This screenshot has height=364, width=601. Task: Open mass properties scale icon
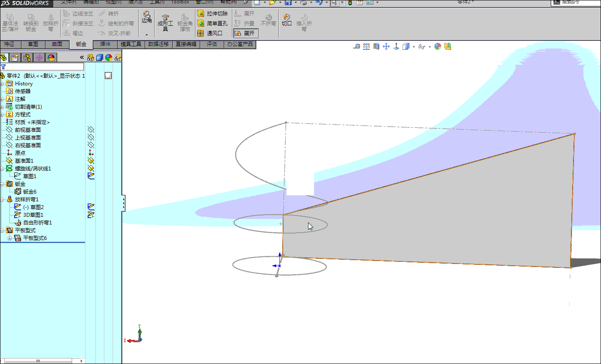pos(366,46)
